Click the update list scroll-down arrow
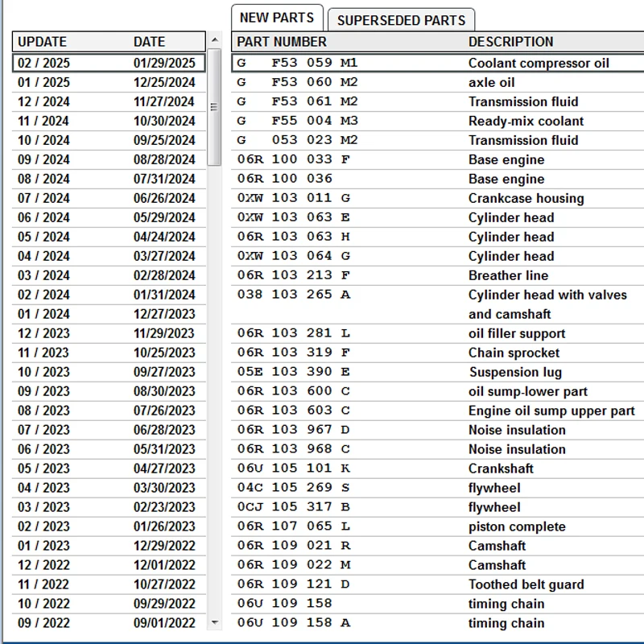644x644 pixels. [214, 622]
